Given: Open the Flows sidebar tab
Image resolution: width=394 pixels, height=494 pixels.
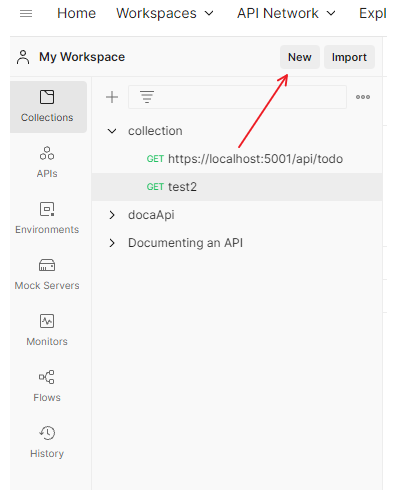Looking at the screenshot, I should (47, 386).
